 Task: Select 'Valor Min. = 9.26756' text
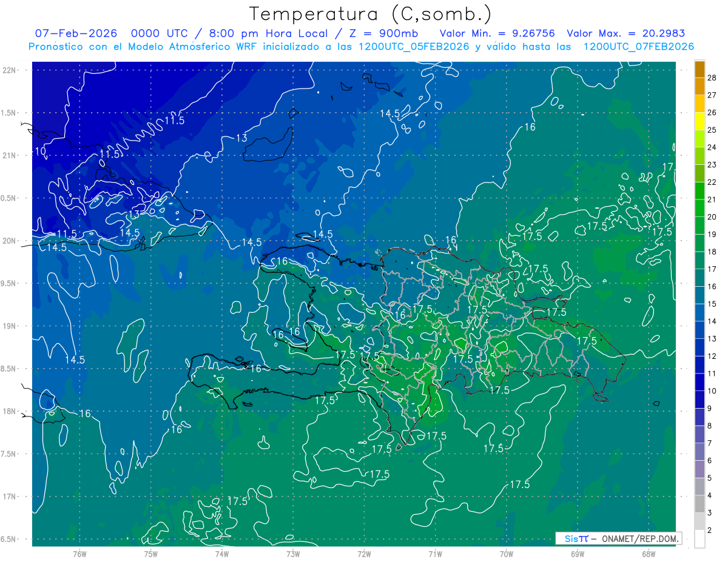tap(498, 33)
